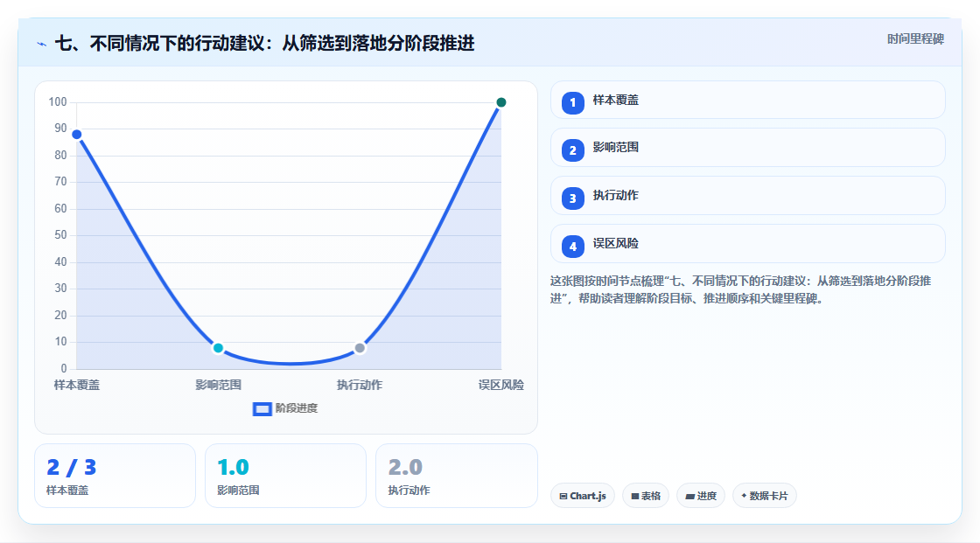Click the x-axis label 误区风险
The width and height of the screenshot is (980, 543).
501,386
